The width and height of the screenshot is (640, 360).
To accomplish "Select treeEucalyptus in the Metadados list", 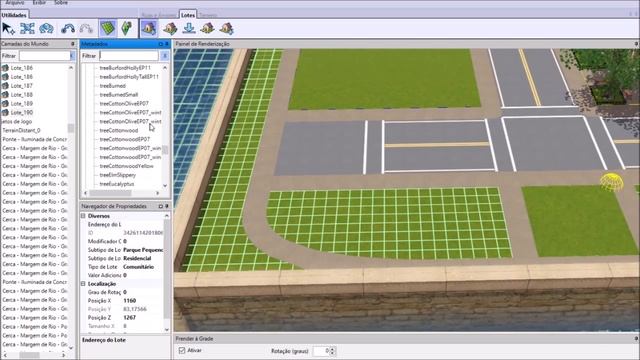I will point(117,184).
